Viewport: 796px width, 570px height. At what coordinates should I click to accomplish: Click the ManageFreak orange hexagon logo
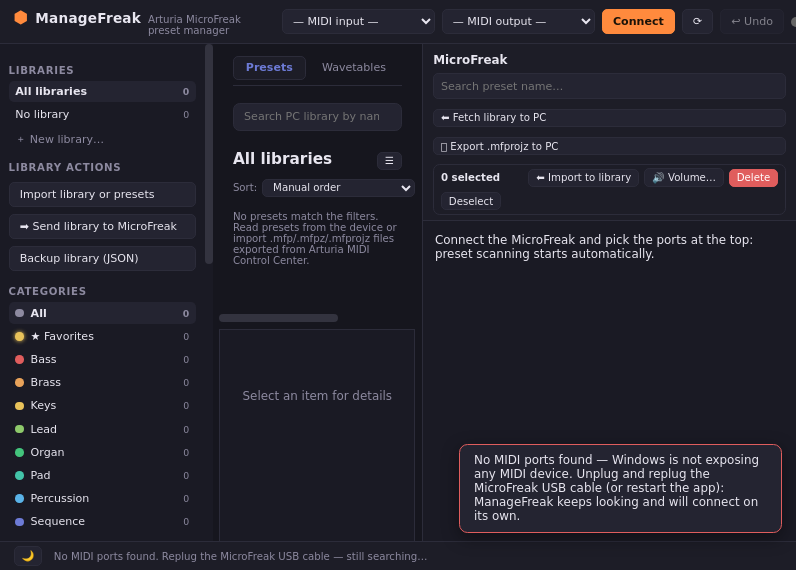pos(21,18)
